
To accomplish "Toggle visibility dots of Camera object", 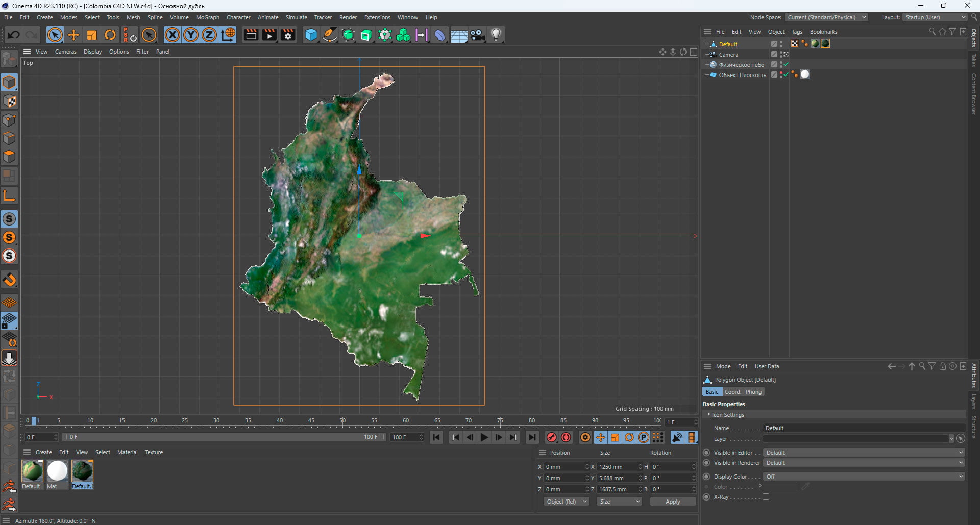I will (781, 55).
